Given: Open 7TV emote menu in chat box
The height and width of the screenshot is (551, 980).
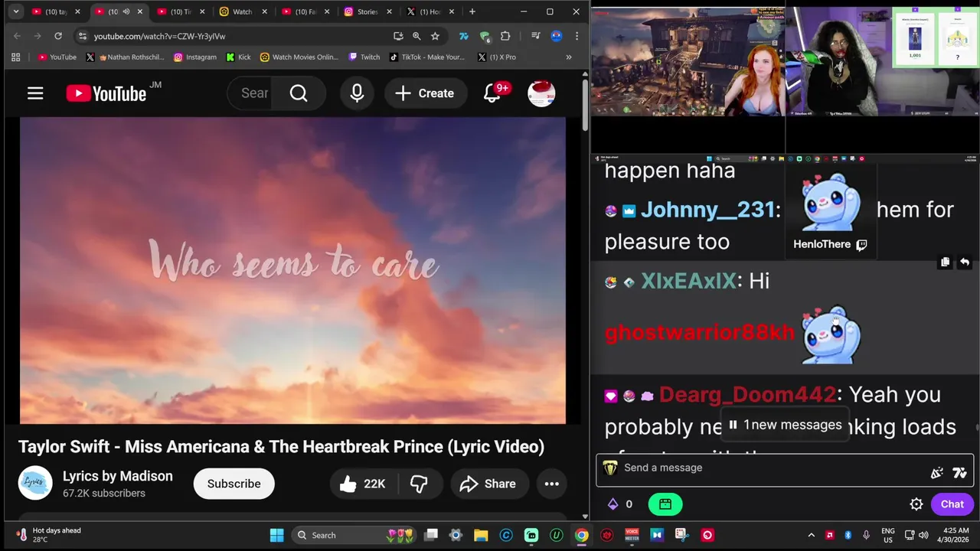Looking at the screenshot, I should pos(959,473).
